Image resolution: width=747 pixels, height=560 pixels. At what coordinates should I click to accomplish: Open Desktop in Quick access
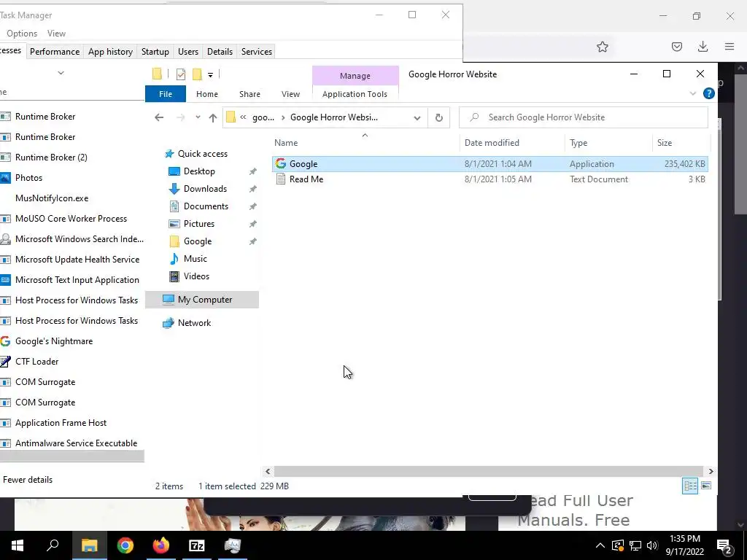click(x=199, y=171)
